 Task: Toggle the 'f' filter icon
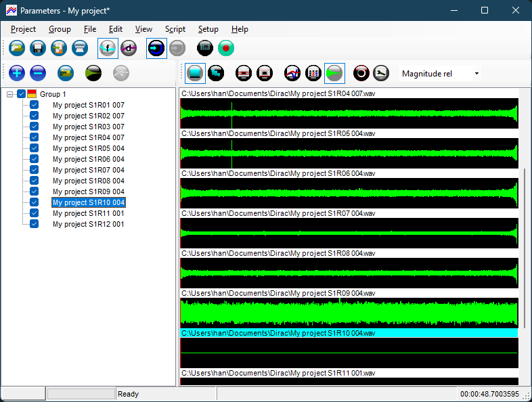(x=108, y=48)
